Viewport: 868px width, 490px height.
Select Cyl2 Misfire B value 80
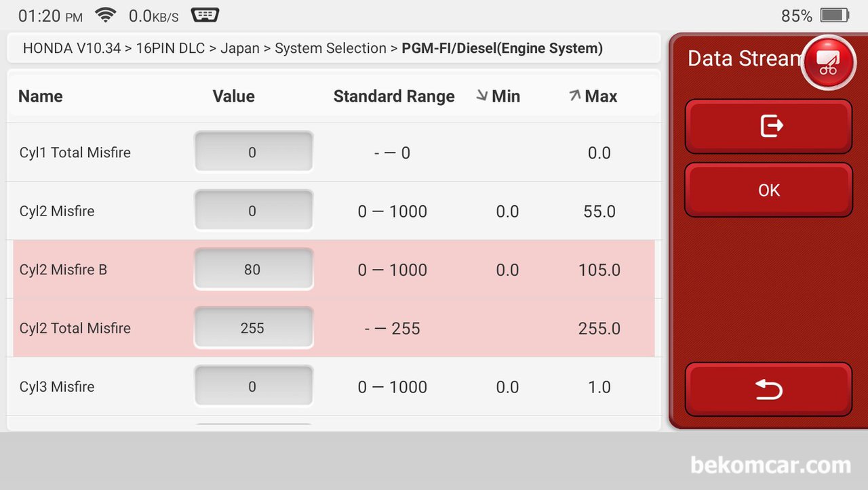(253, 269)
